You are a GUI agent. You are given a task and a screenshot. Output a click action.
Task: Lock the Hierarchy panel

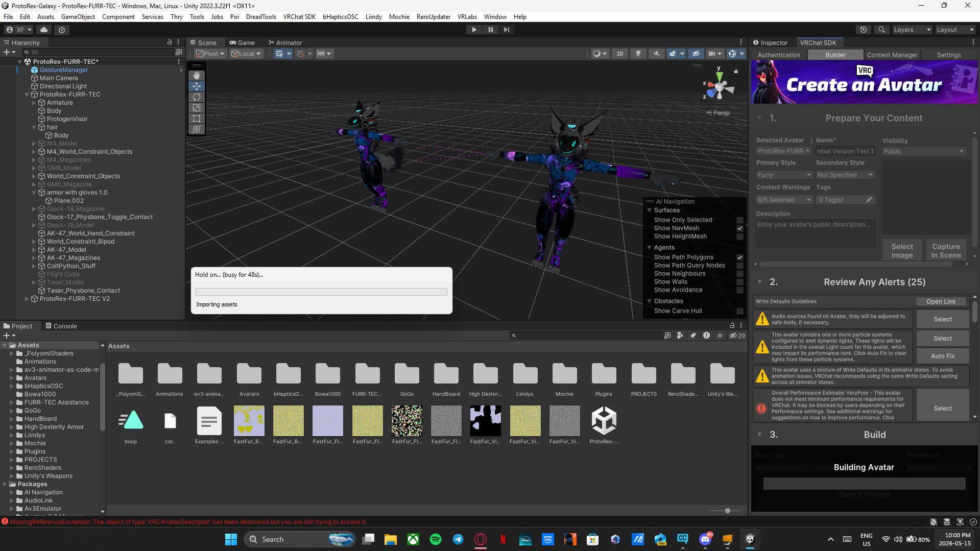click(x=170, y=42)
